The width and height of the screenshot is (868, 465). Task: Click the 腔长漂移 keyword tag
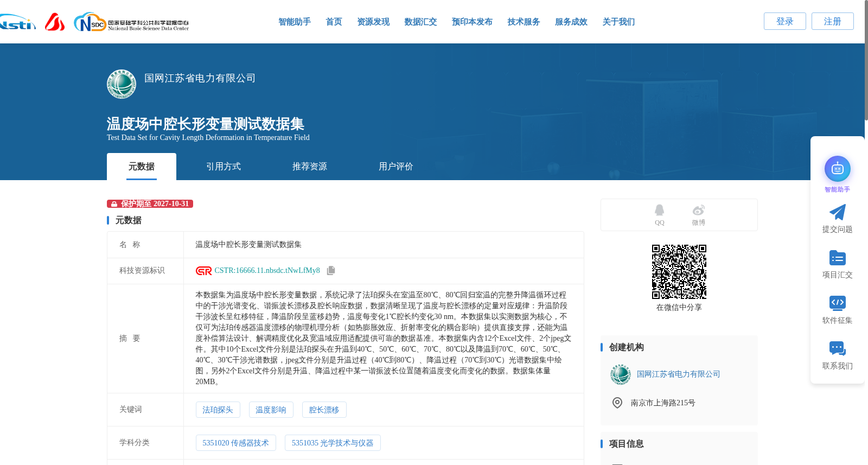(x=324, y=410)
